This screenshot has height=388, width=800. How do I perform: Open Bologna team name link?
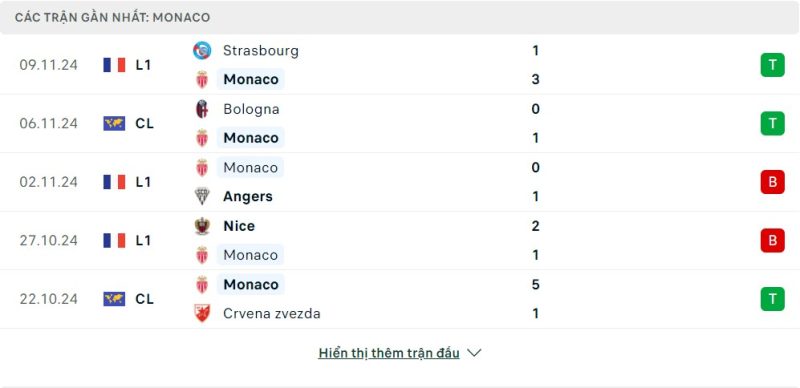click(x=251, y=109)
